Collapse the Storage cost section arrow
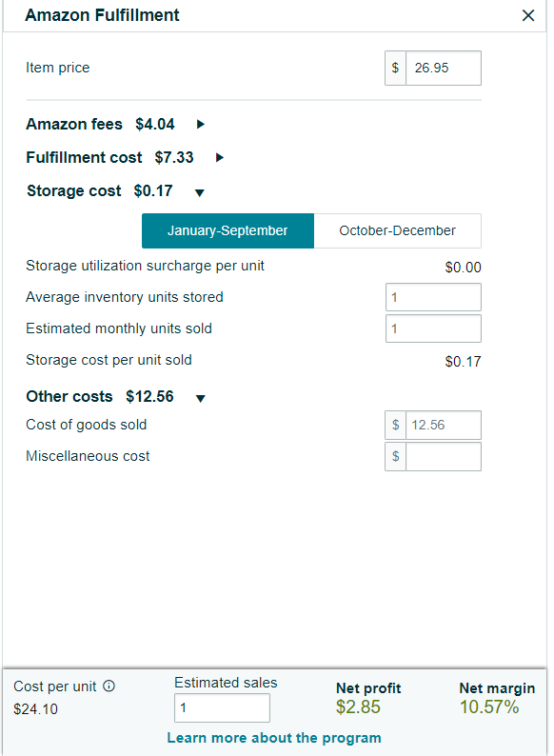 click(x=200, y=193)
